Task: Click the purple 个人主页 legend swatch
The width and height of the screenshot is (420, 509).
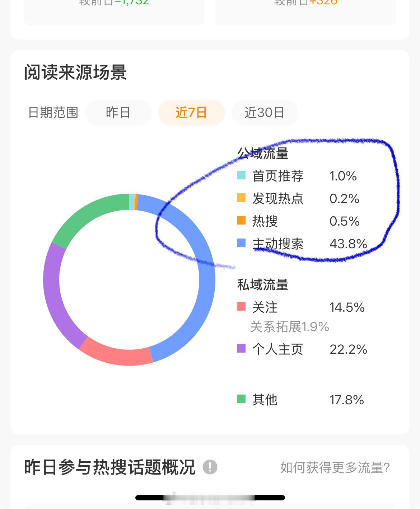Action: (x=241, y=348)
